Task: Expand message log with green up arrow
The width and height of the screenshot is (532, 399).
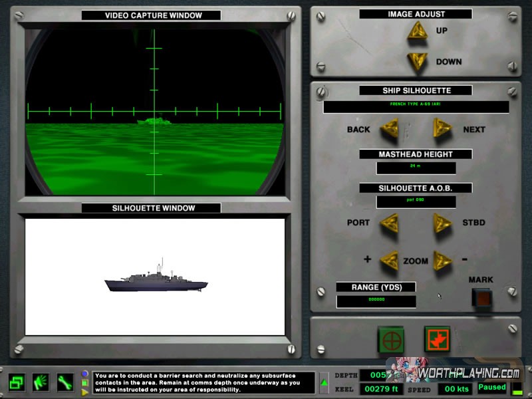Action: point(324,382)
